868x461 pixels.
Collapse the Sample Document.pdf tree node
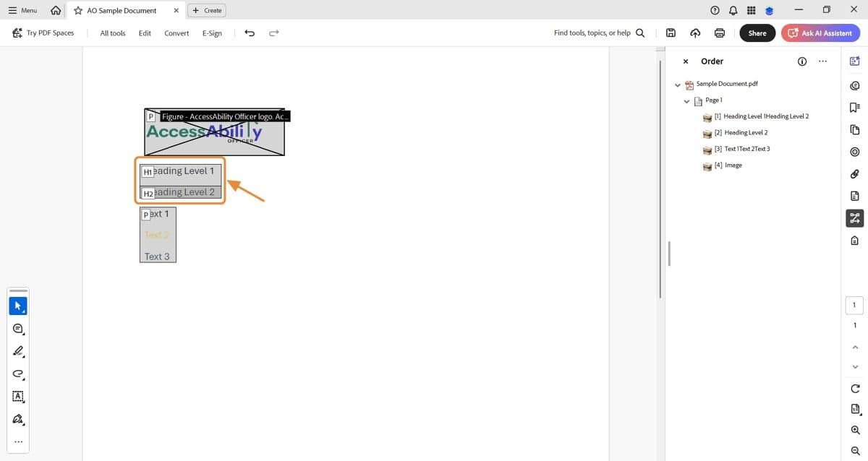tap(678, 85)
